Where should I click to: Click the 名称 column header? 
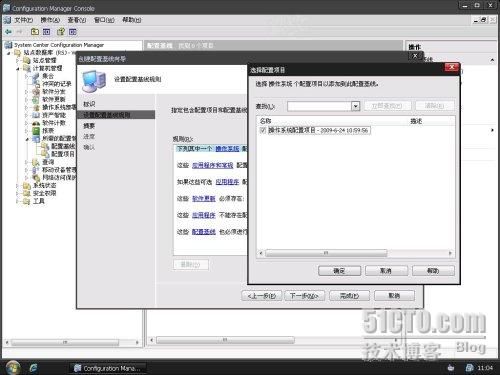pyautogui.click(x=265, y=121)
